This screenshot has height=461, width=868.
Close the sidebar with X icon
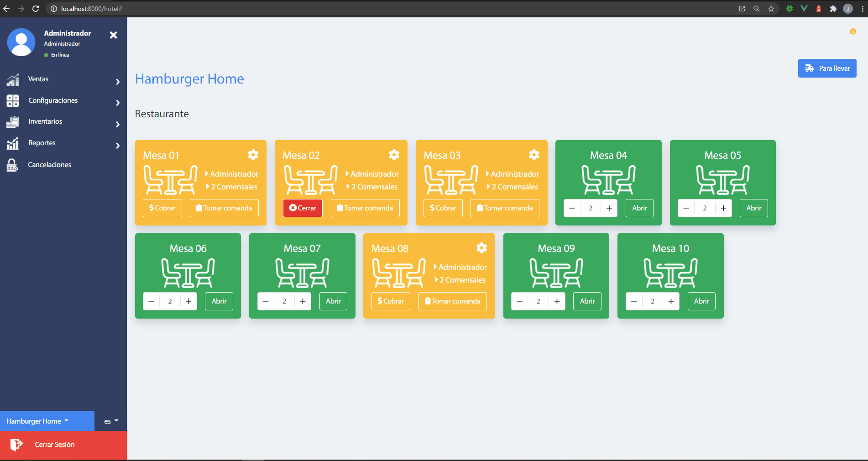coord(114,35)
